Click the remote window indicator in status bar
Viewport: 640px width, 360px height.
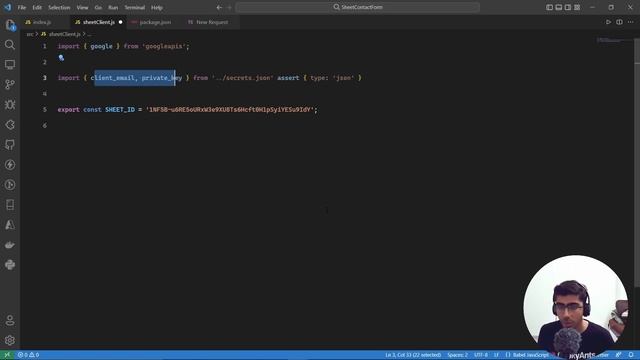tap(7, 355)
